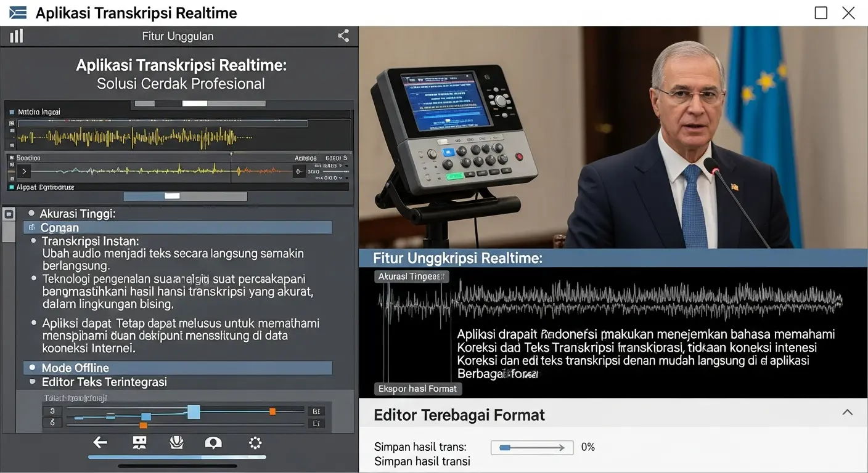Click the play arrow on second waveform track
The width and height of the screenshot is (868, 473).
point(24,171)
